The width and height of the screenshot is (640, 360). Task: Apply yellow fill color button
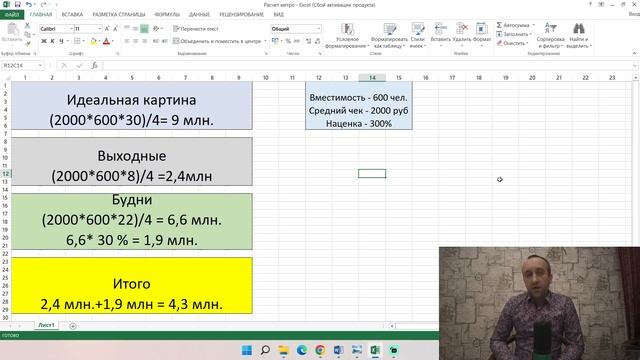point(93,41)
